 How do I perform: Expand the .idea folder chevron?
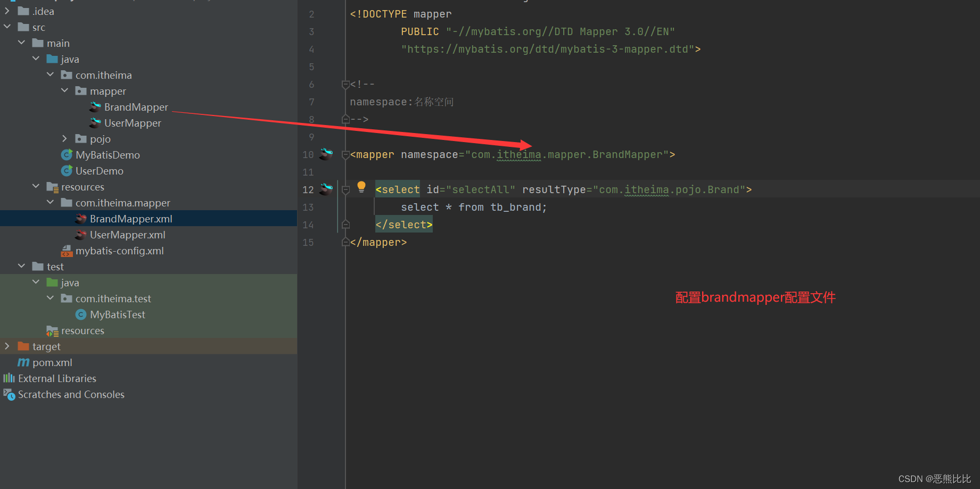click(7, 11)
